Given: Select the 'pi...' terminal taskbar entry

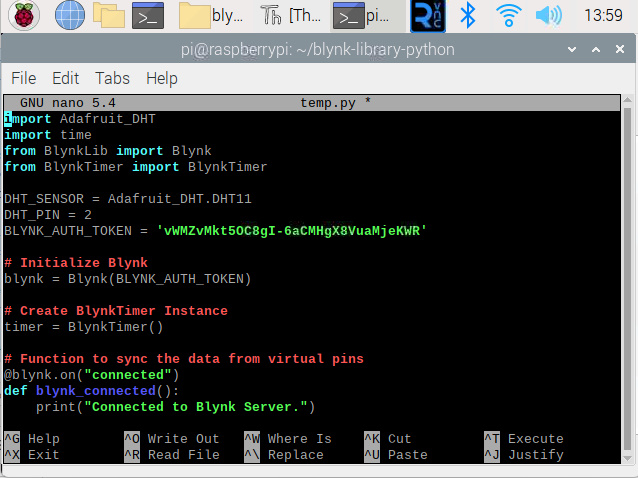Looking at the screenshot, I should pyautogui.click(x=367, y=16).
